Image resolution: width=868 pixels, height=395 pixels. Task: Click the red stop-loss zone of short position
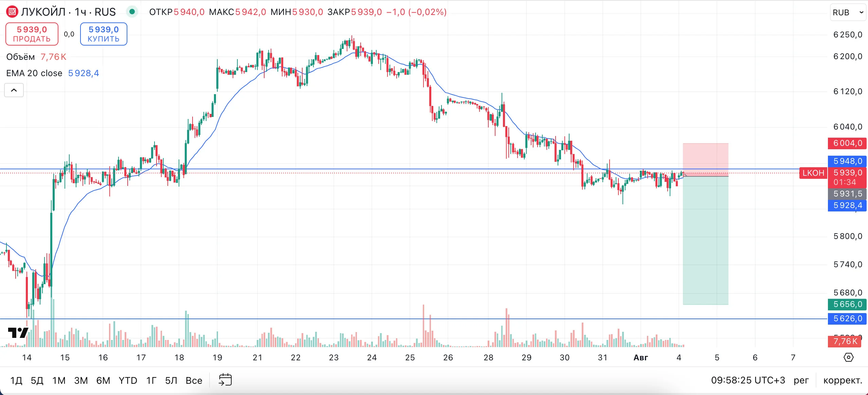706,159
